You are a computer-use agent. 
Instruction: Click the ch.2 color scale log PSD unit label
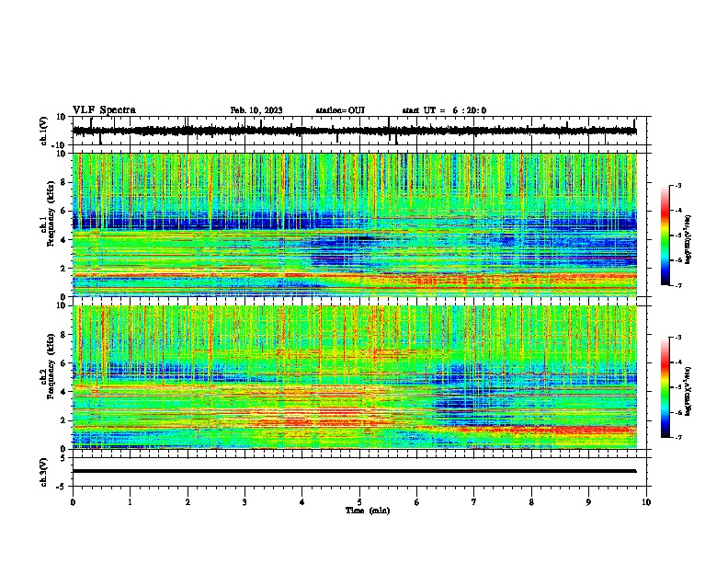point(688,391)
